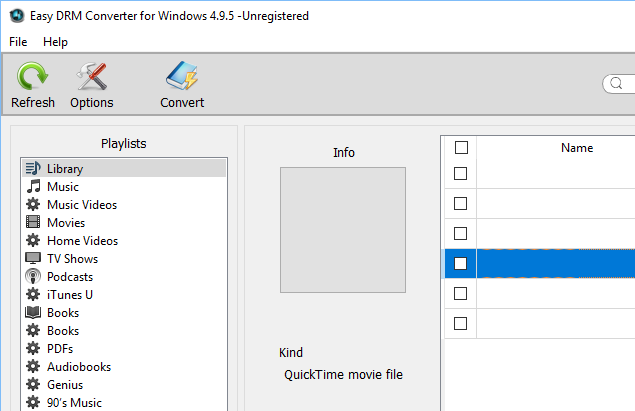Check the fifth row checkbox in file list
Screen dimensions: 635x411
(460, 293)
